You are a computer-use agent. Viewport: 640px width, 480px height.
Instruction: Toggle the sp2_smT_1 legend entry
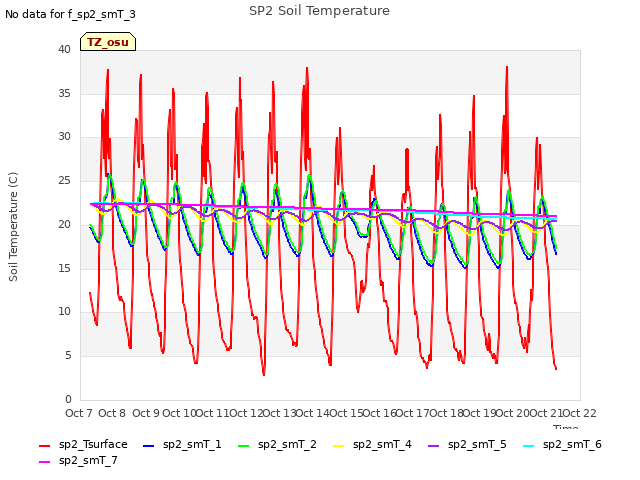pos(182,444)
